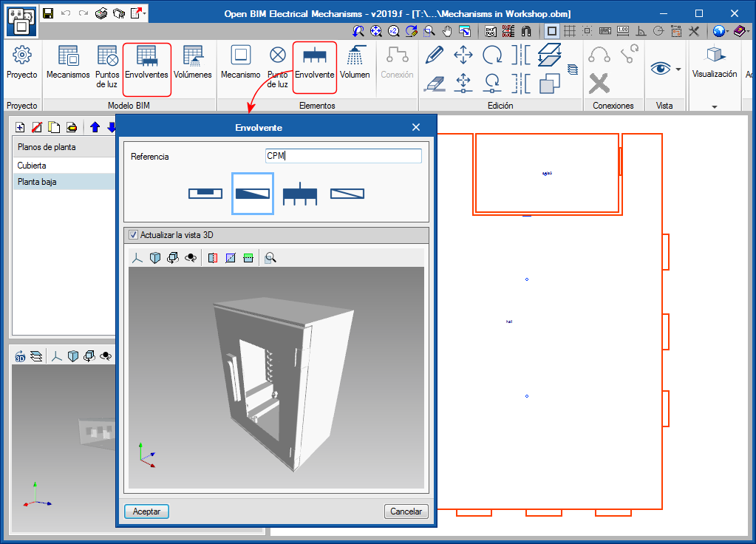Click the printer icon in quick toolbar
The height and width of the screenshot is (544, 756).
click(x=101, y=13)
